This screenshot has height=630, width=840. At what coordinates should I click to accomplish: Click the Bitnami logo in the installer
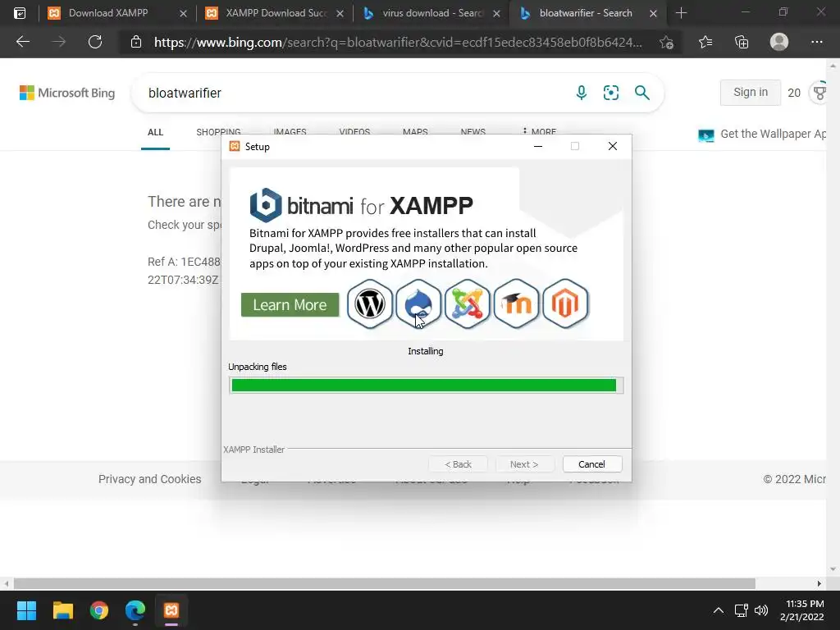coord(266,205)
